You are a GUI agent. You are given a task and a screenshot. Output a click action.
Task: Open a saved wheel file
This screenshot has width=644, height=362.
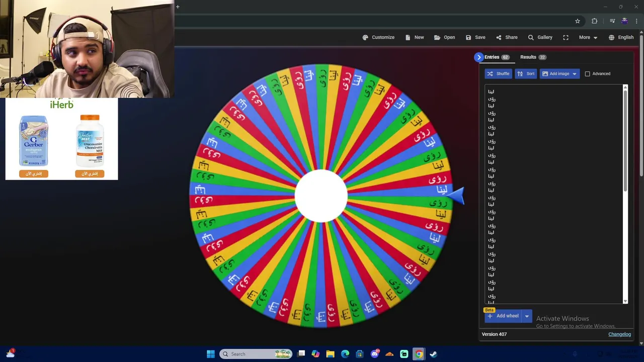[444, 37]
